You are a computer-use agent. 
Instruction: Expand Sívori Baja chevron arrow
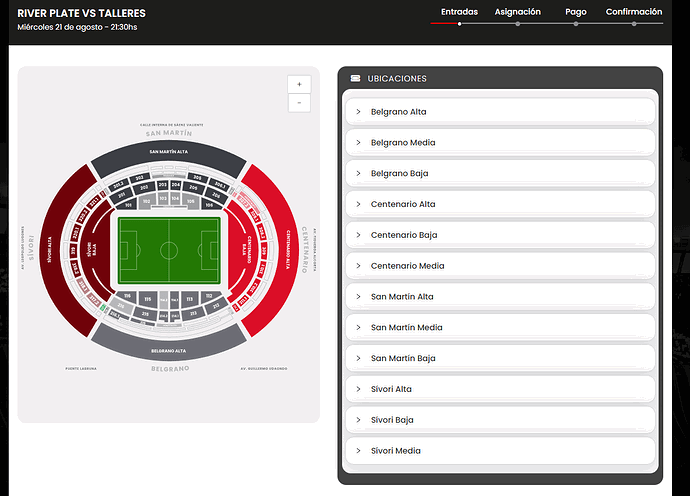pos(358,420)
